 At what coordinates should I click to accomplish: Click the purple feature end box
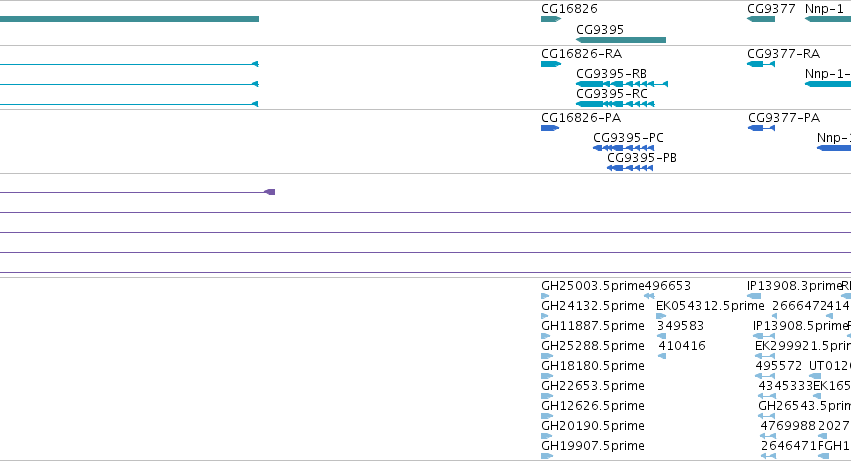[270, 192]
